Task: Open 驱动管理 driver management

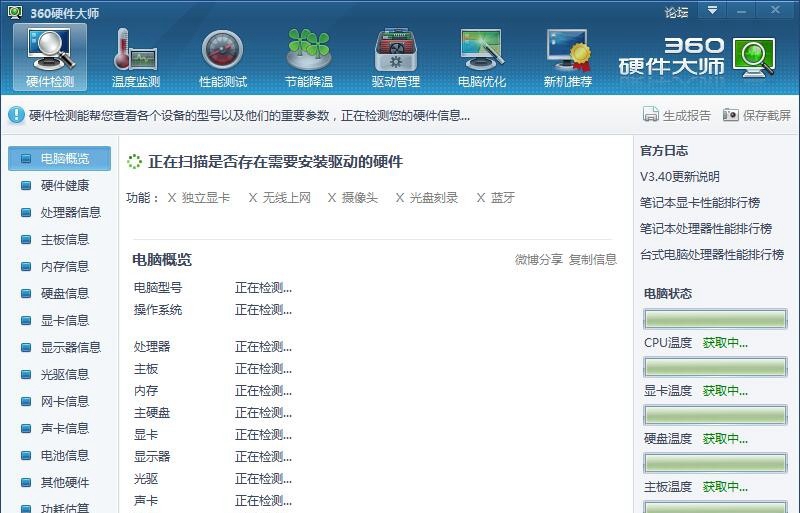Action: pos(395,57)
